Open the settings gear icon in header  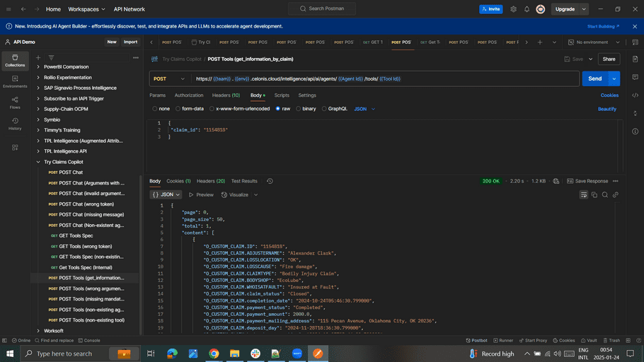(x=513, y=9)
